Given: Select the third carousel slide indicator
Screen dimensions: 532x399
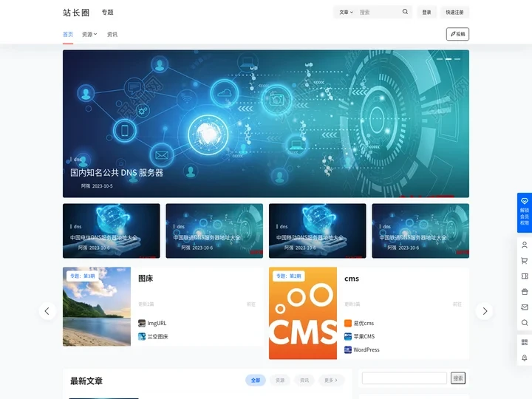Looking at the screenshot, I should coord(457,59).
